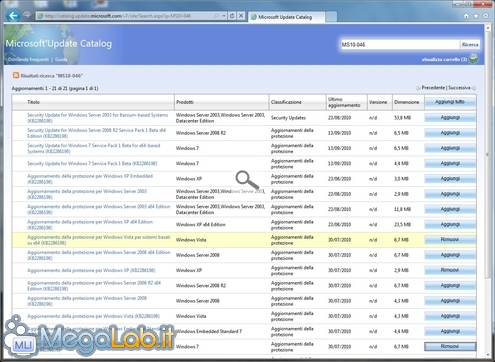Click the RSS feed icon beside Risultati ricerca
Screen dimensions: 495x362
pyautogui.click(x=16, y=75)
